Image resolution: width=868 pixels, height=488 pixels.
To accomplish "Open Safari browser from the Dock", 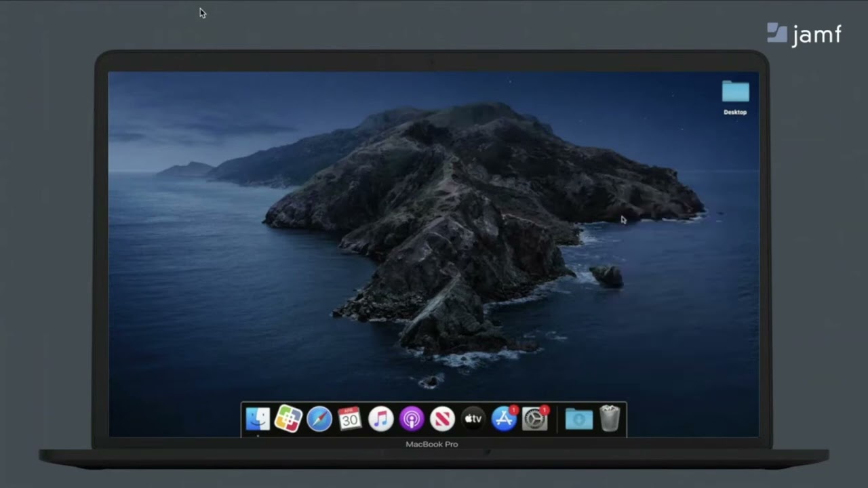I will point(319,419).
